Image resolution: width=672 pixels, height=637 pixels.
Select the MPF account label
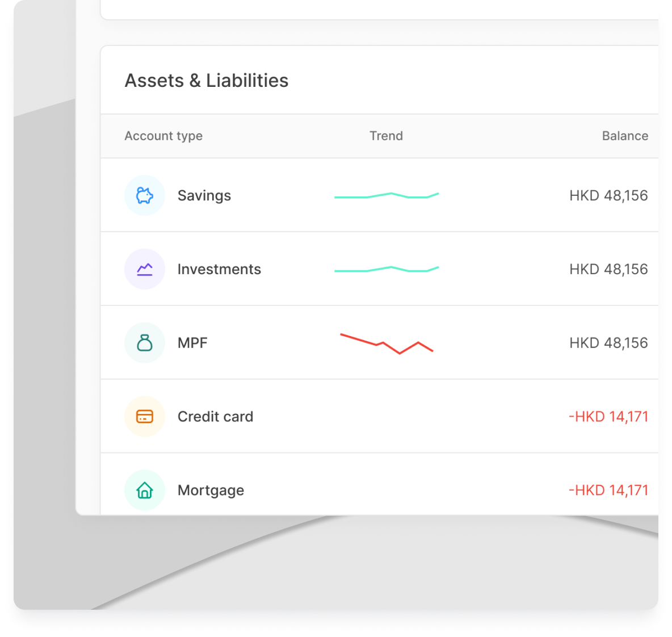[192, 343]
